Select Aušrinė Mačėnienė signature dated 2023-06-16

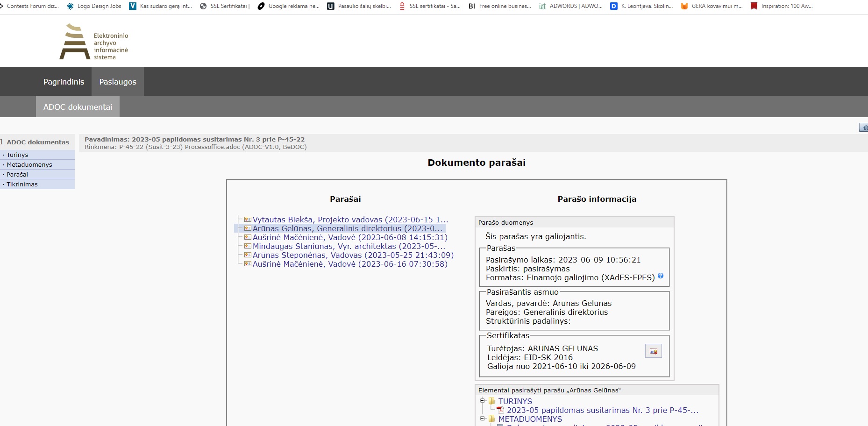(x=350, y=264)
